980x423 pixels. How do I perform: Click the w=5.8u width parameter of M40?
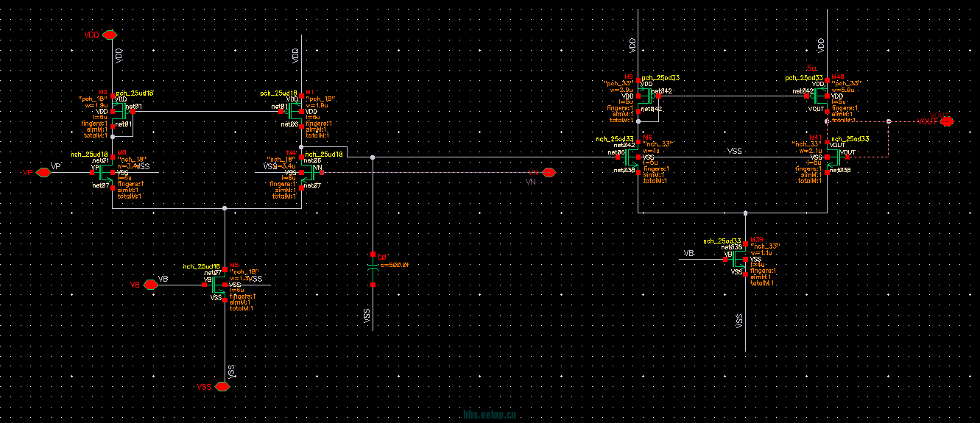(x=842, y=90)
